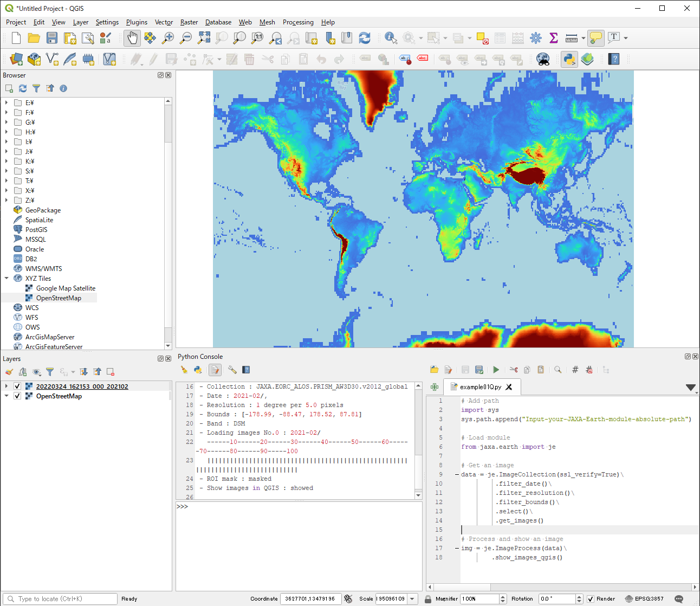Disable the Render checkbox
Viewport: 700px width, 606px height.
[x=590, y=598]
